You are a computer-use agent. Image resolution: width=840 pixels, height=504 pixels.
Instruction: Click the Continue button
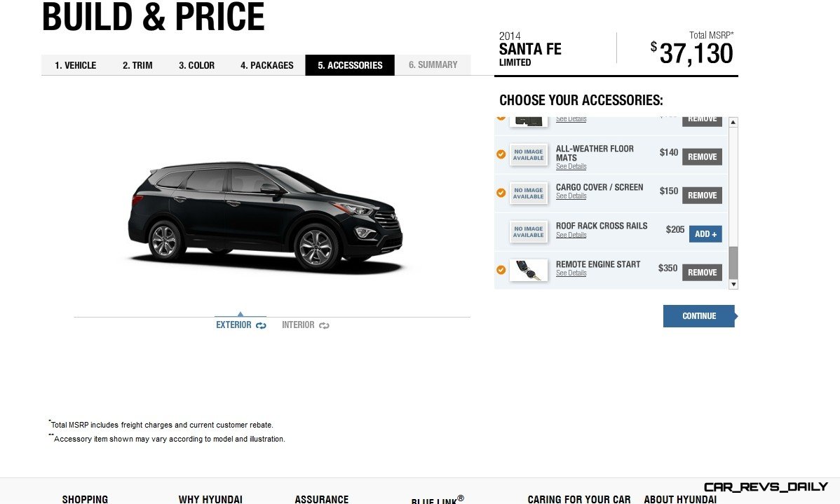click(699, 316)
